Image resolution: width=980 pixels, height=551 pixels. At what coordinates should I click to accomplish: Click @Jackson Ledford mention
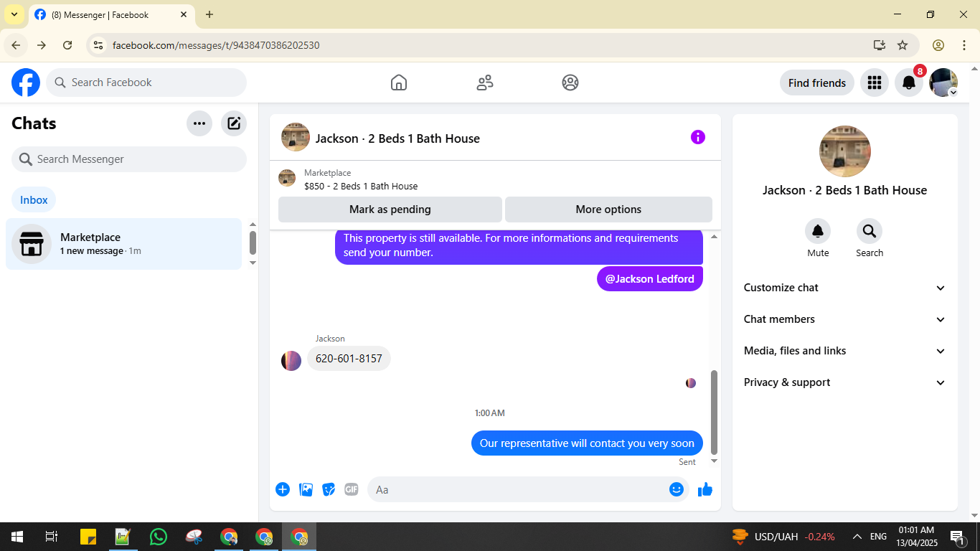(650, 279)
